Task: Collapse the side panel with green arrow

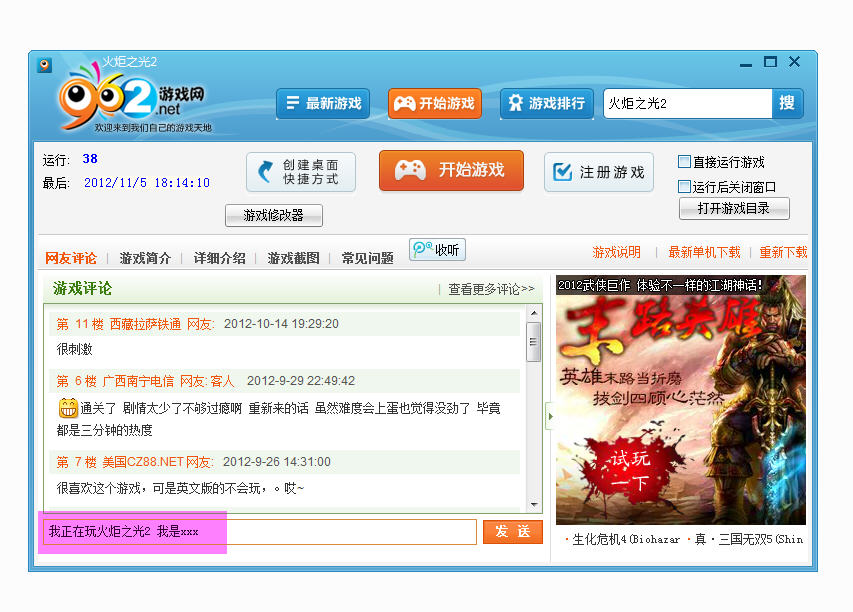Action: [550, 416]
